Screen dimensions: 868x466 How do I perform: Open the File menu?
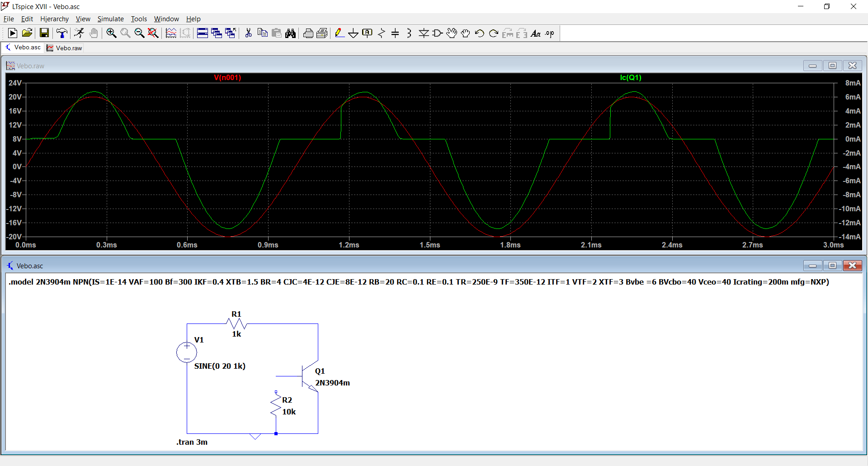point(9,19)
